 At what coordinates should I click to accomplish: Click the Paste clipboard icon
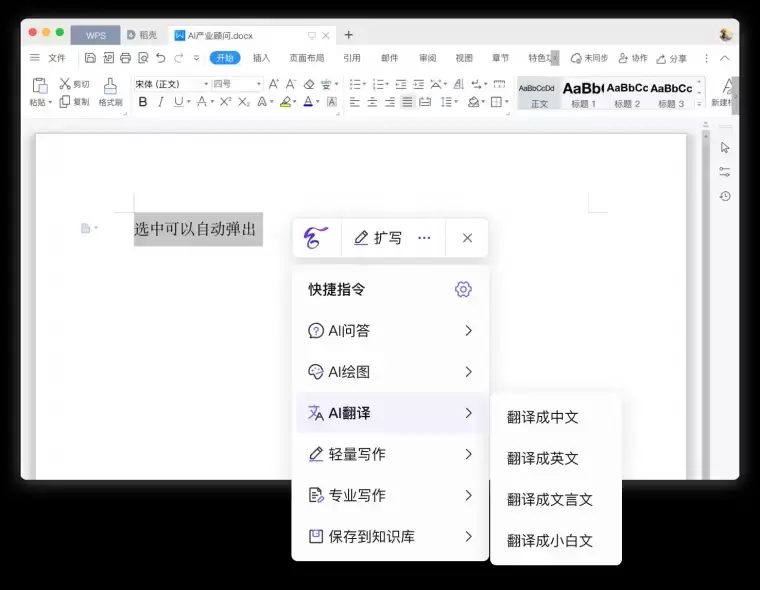39,86
